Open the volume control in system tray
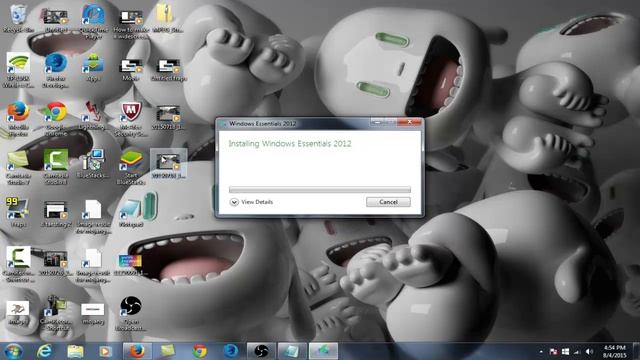 [x=589, y=351]
